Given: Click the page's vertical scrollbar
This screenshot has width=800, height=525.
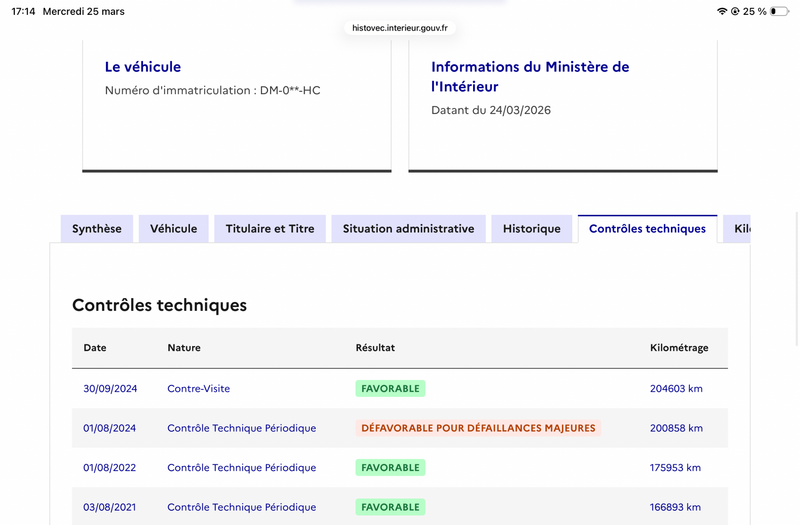Looking at the screenshot, I should click(797, 279).
